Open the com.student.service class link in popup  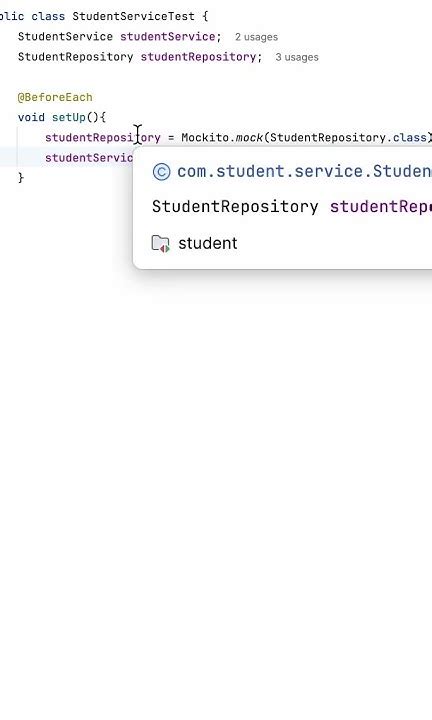[304, 171]
